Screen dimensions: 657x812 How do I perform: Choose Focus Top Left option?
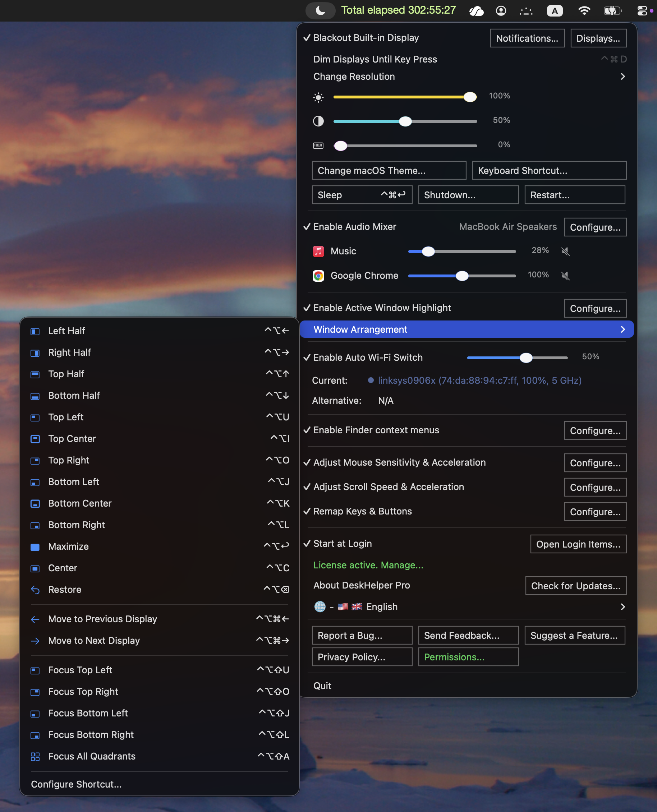(x=159, y=670)
